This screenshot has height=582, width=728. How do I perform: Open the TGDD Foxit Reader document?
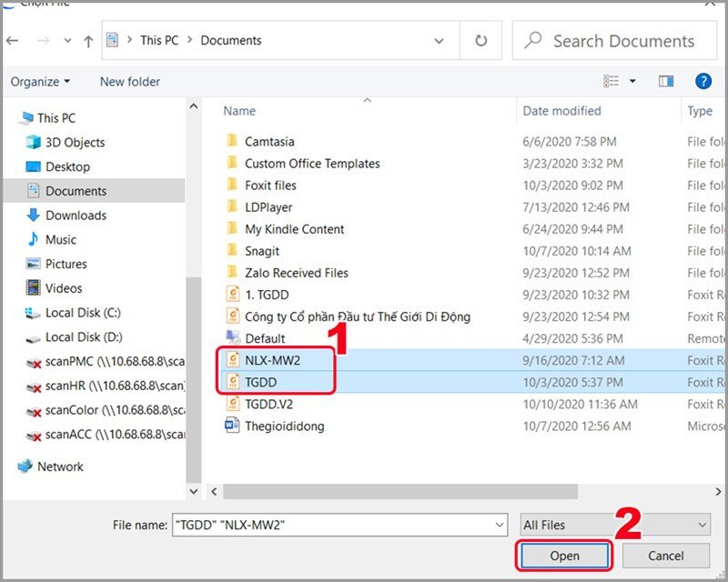point(262,382)
